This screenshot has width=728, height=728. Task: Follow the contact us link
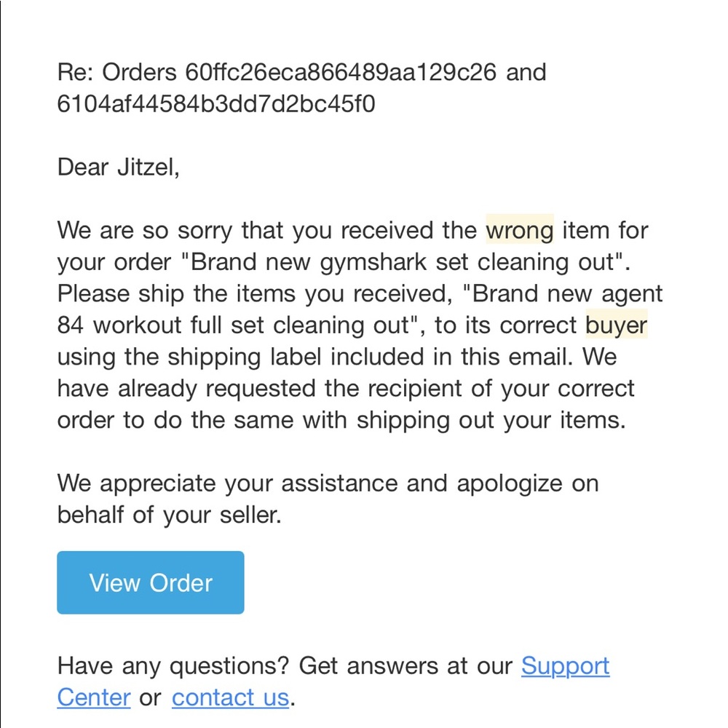231,697
